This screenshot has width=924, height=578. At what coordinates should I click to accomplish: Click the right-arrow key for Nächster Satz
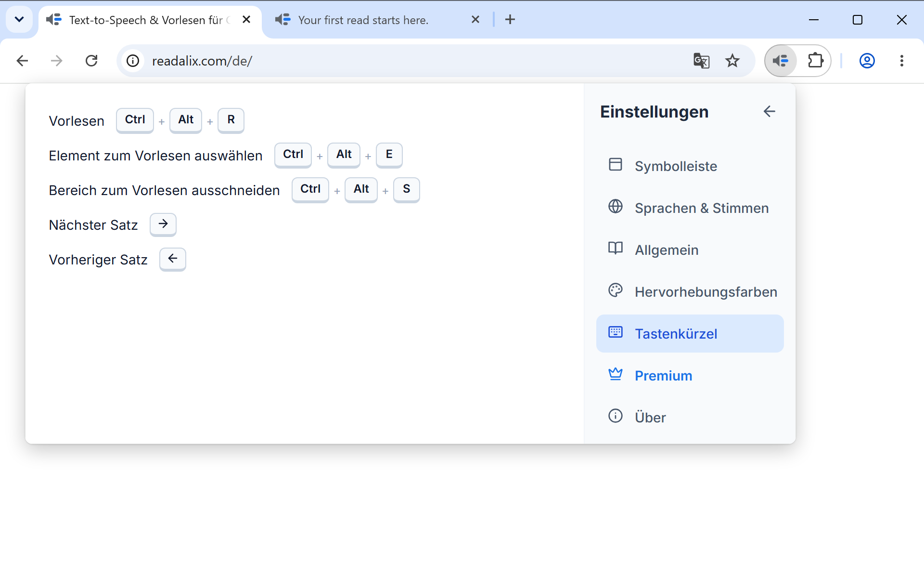[x=163, y=224]
